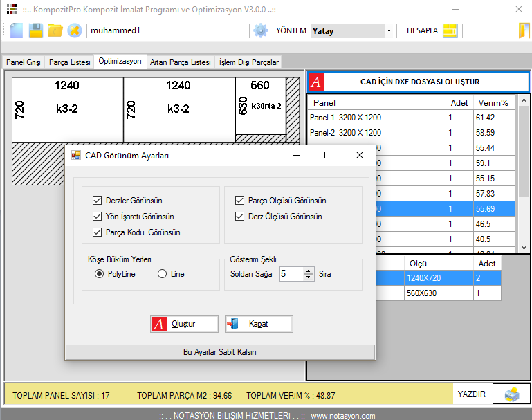Click the HESAPLA label

pos(422,30)
